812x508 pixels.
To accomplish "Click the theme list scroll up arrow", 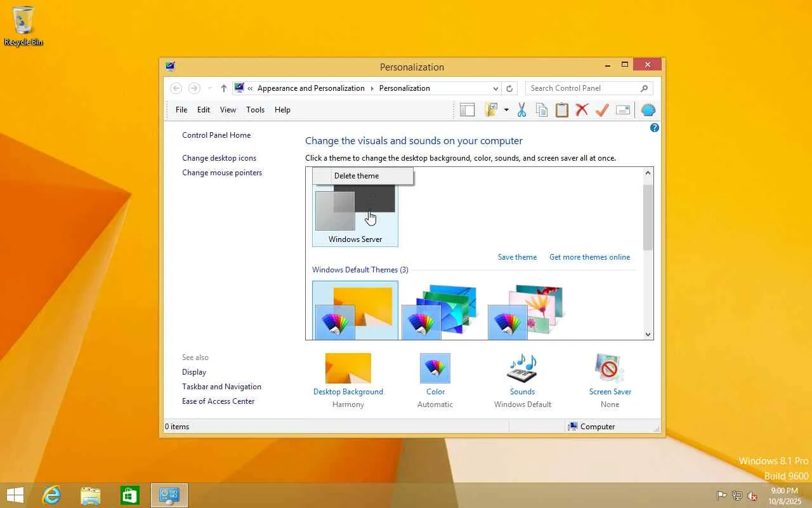I will pos(648,173).
